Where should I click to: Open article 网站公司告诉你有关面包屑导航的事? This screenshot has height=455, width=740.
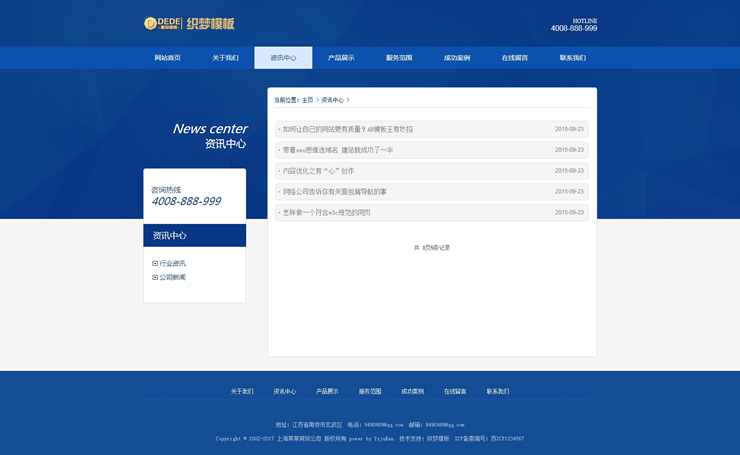click(x=334, y=192)
